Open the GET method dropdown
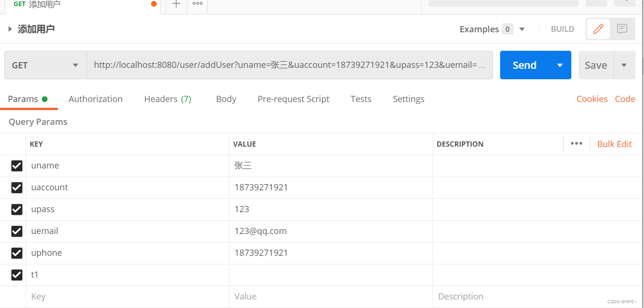Screen dimensions: 644x308 click(45, 65)
